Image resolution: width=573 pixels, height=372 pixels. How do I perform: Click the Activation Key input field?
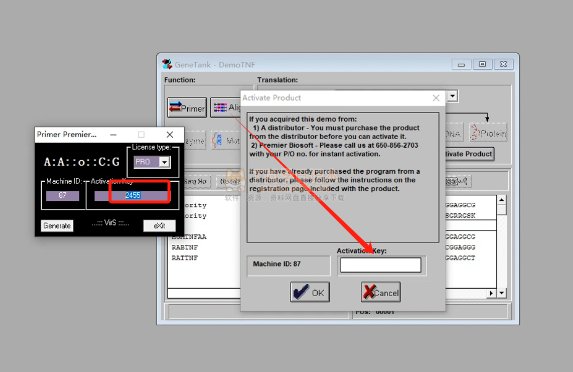click(380, 265)
